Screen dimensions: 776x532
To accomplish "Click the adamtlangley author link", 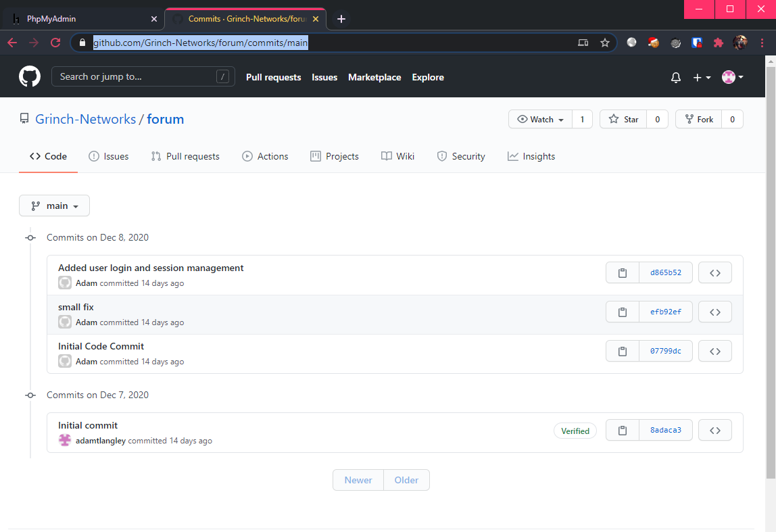I will pos(101,441).
